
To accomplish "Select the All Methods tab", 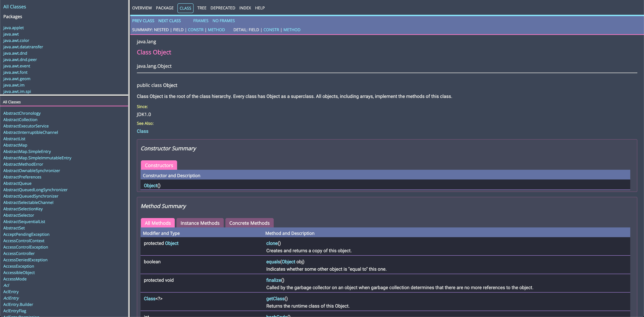I will pos(157,223).
